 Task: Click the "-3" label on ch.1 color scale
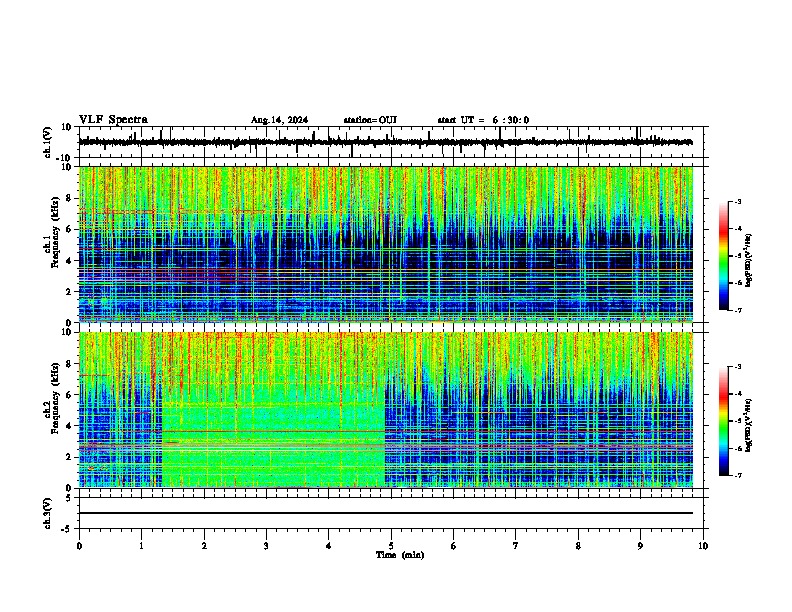(737, 201)
